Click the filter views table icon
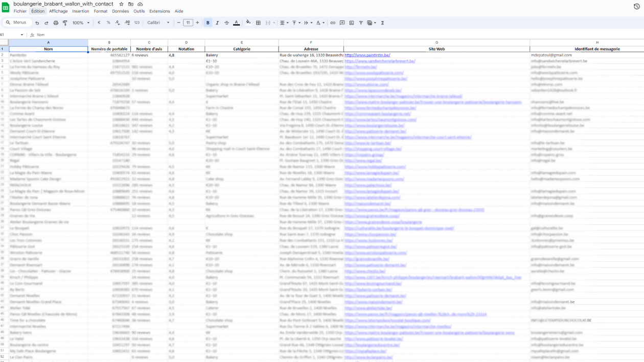The image size is (644, 362). [x=370, y=23]
